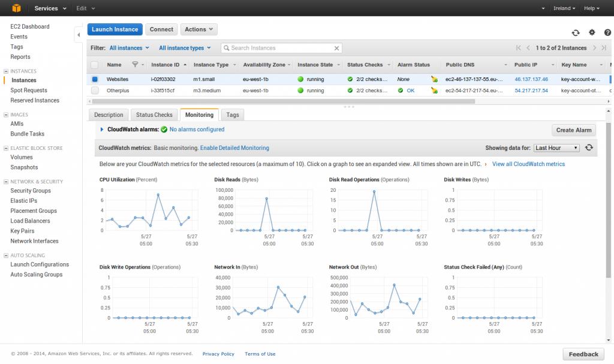Switch to the Description tab
The image size is (614, 364).
click(x=109, y=115)
